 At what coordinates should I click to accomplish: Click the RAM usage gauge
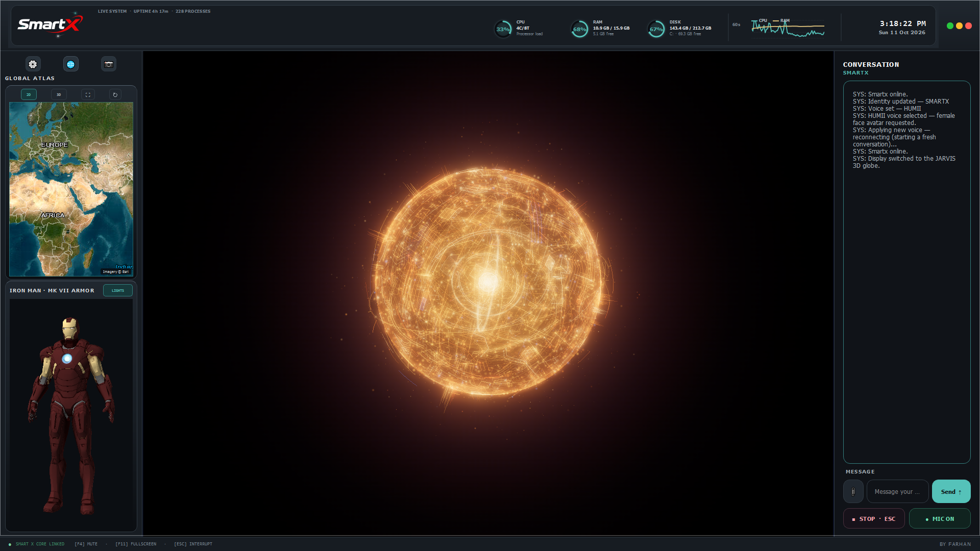click(579, 29)
